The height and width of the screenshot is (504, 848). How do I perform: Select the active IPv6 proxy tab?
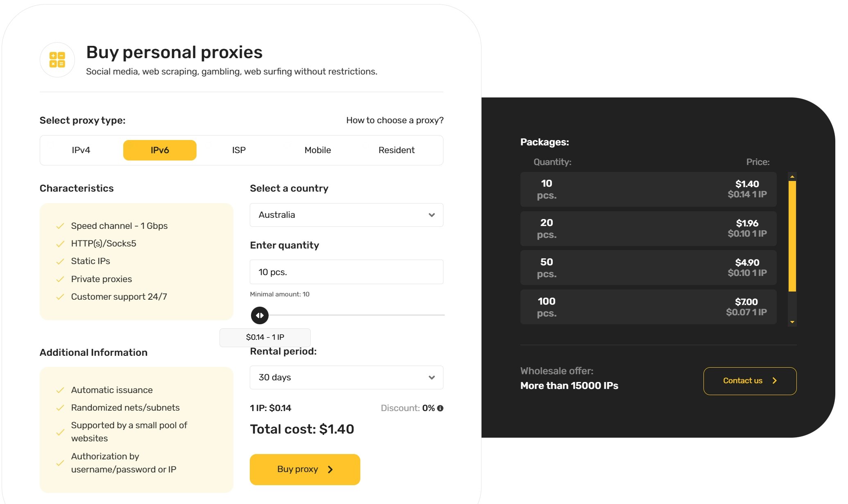[160, 150]
